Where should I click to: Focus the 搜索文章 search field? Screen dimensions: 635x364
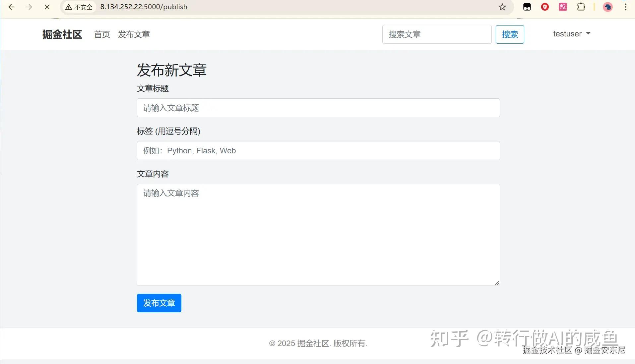point(437,34)
